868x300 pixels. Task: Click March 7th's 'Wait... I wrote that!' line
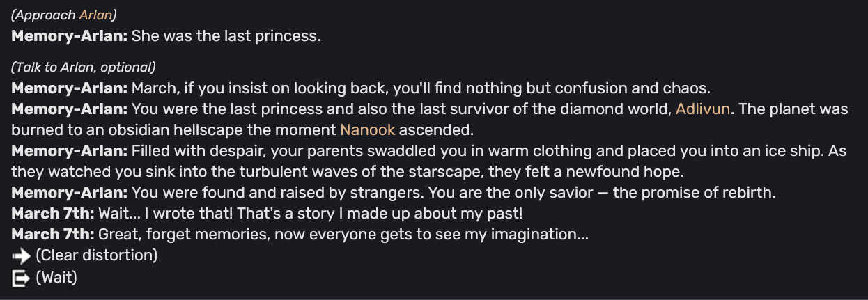pyautogui.click(x=273, y=214)
